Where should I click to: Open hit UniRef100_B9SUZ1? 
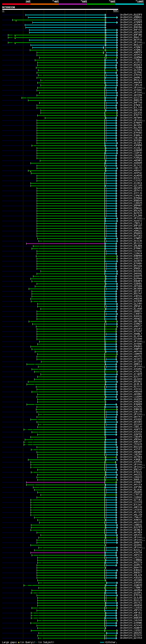[131, 20]
